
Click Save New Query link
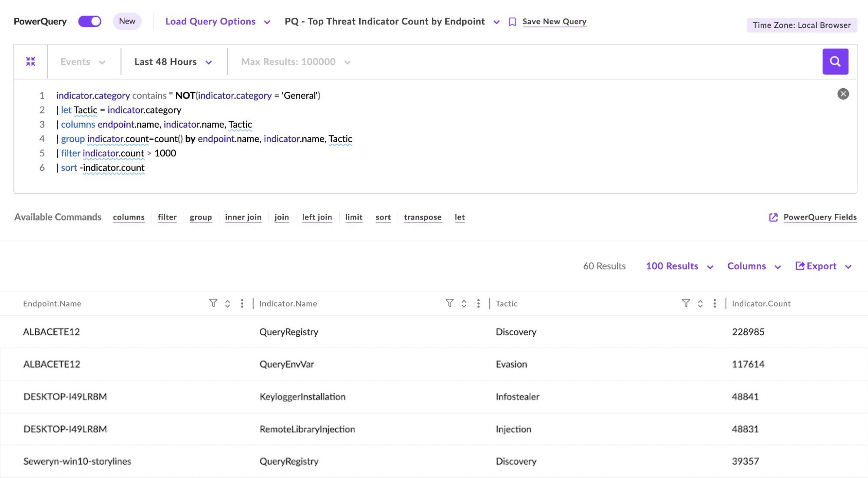[554, 21]
